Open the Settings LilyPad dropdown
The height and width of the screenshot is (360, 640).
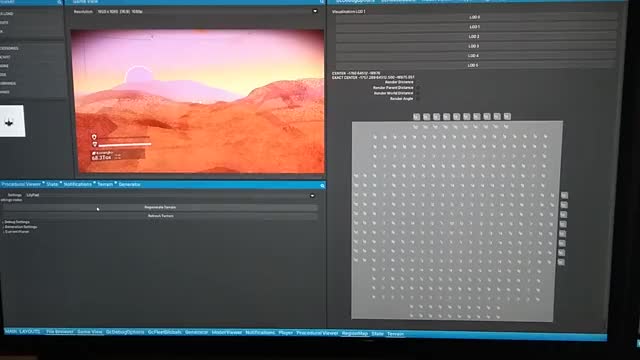312,196
